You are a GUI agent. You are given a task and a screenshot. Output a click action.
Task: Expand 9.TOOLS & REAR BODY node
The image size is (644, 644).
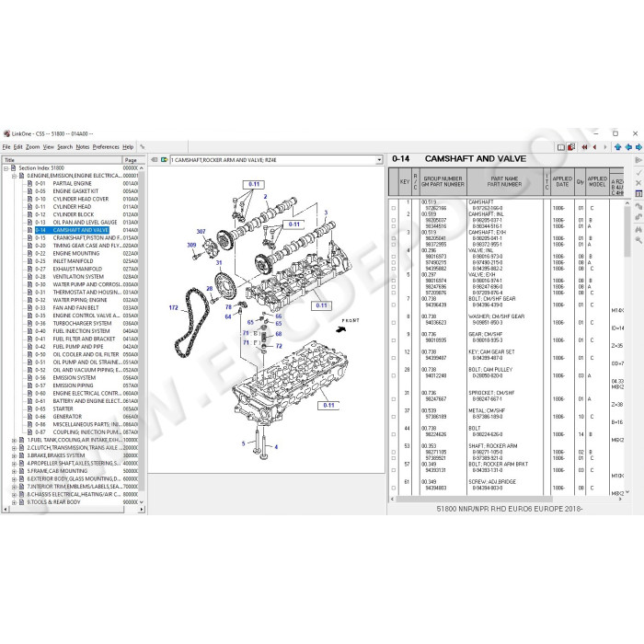coord(14,502)
